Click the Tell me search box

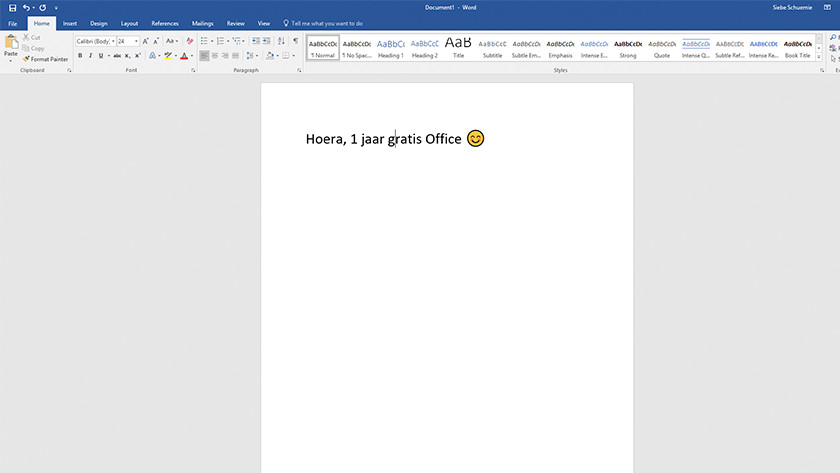pos(327,22)
